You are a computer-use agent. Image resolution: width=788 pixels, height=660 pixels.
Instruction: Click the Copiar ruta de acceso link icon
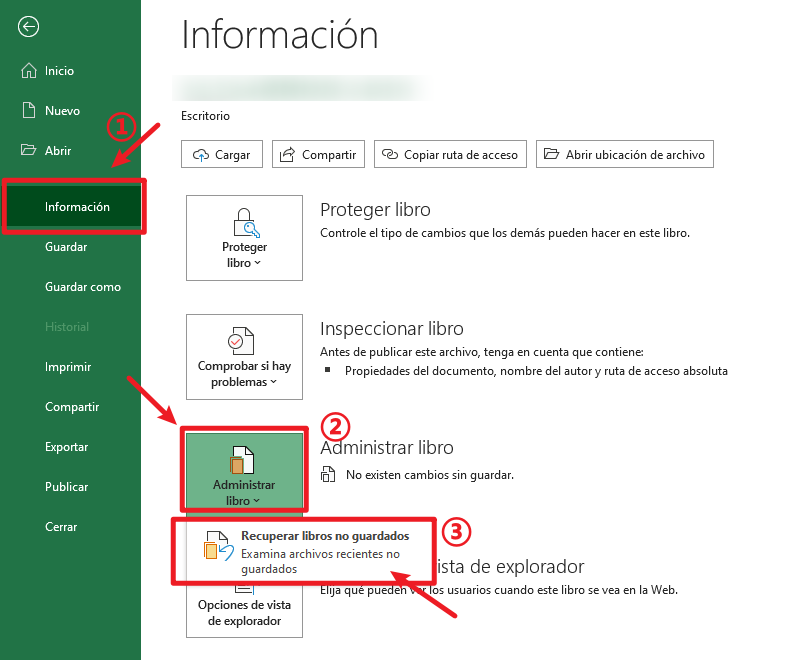pos(390,155)
